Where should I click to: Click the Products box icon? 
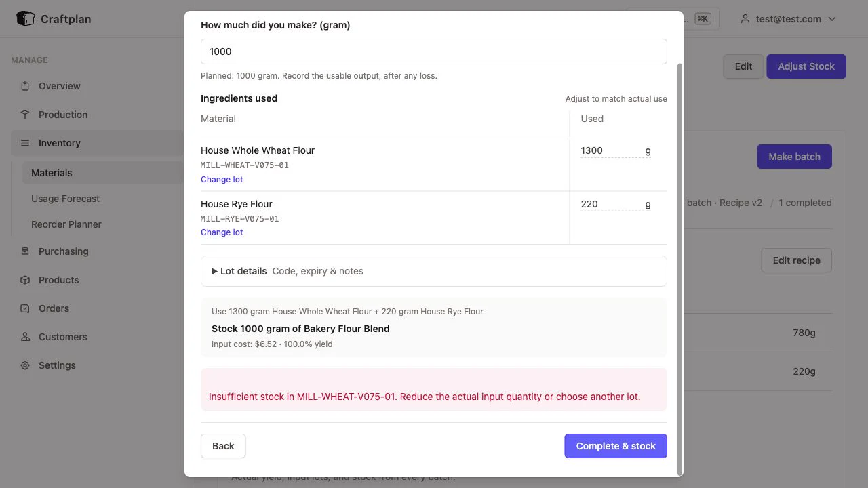[x=25, y=280]
